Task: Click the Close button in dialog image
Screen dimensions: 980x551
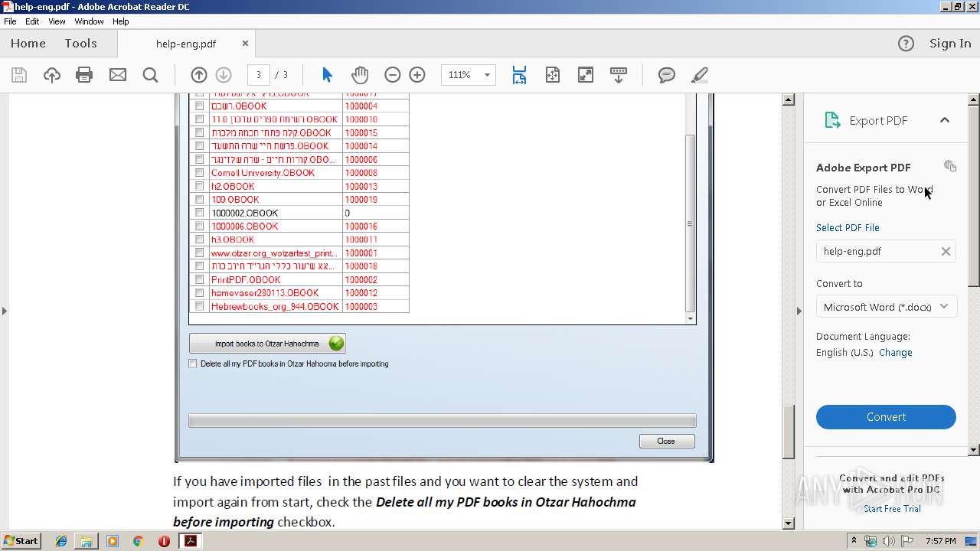Action: click(666, 441)
